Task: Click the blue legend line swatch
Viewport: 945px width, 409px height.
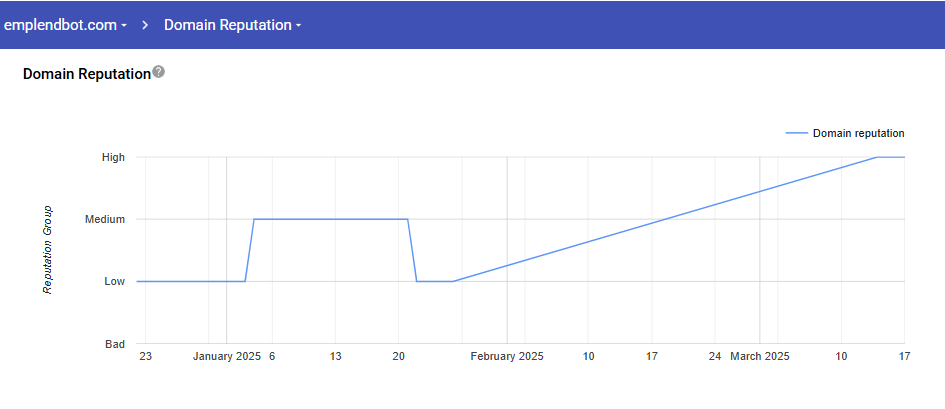Action: [796, 133]
